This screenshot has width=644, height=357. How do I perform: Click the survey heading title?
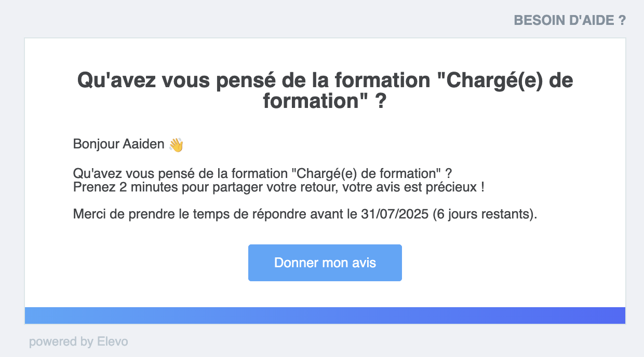click(325, 90)
